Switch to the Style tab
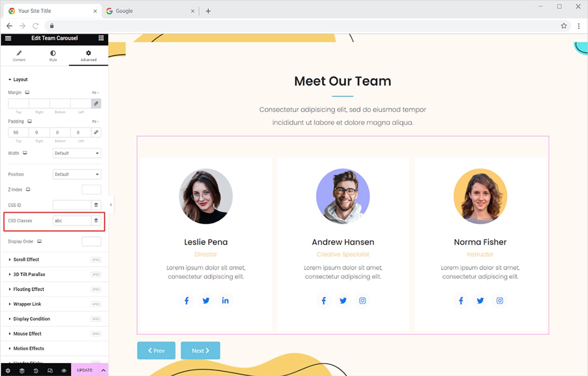Viewport: 588px width, 376px height. point(53,56)
